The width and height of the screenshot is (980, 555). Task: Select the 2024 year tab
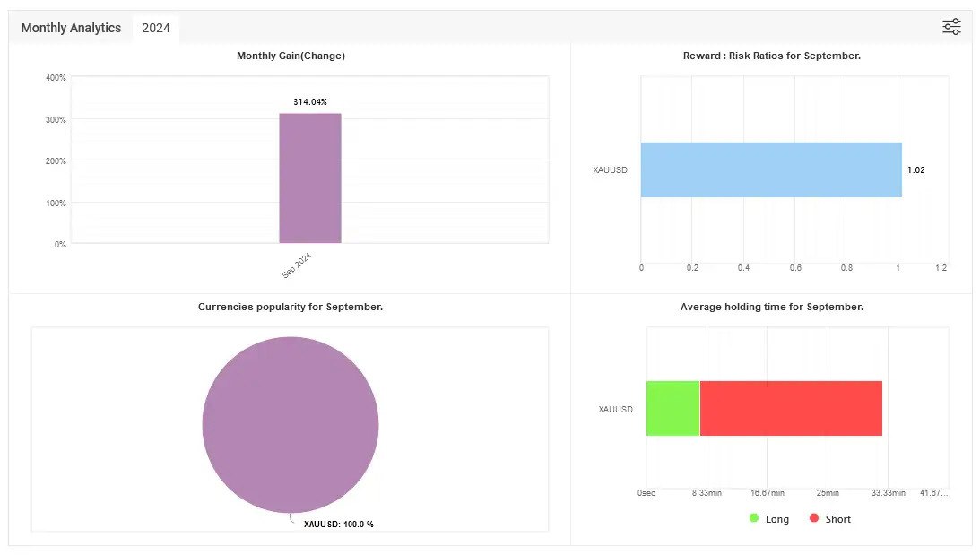(x=156, y=28)
